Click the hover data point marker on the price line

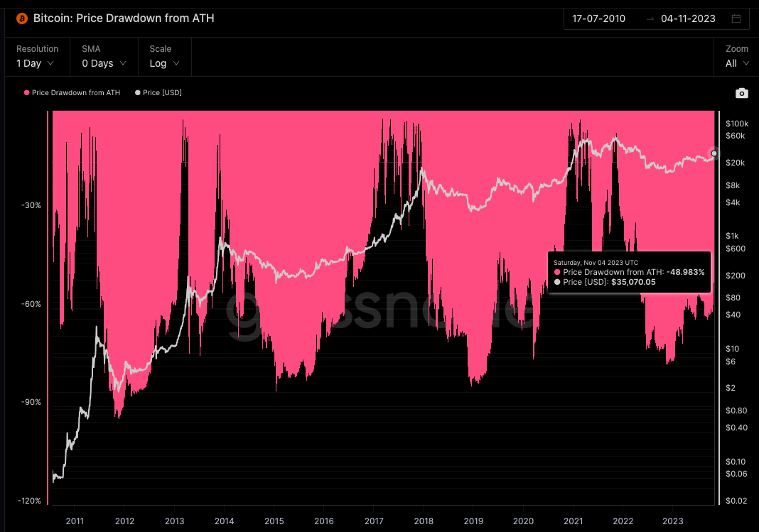tap(714, 153)
